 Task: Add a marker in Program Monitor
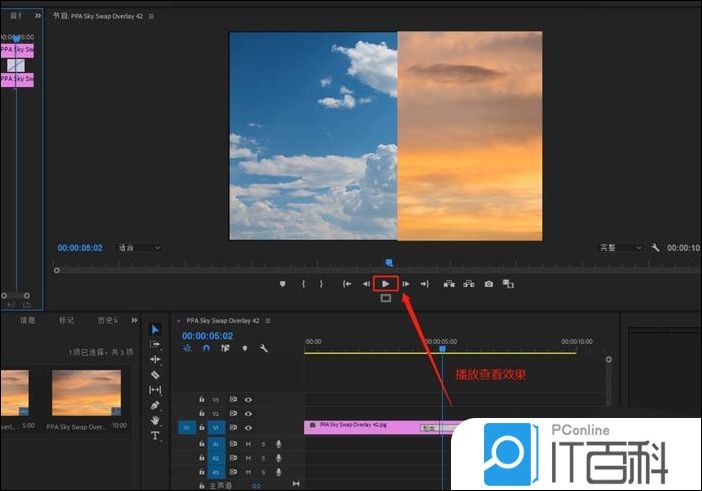point(283,284)
